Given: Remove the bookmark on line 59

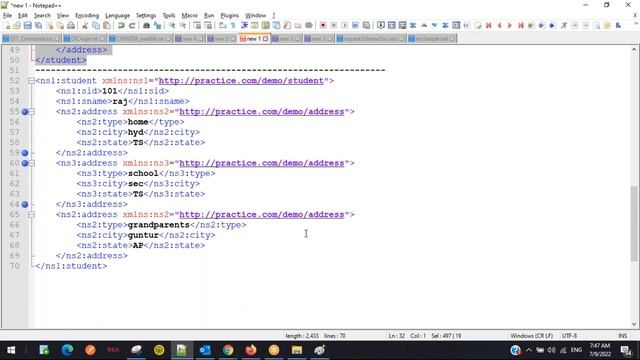Looking at the screenshot, I should pos(25,153).
